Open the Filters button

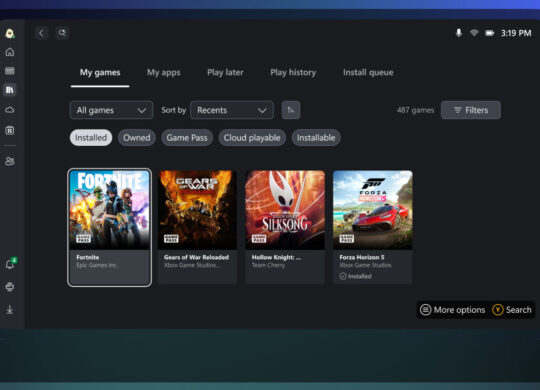[x=471, y=110]
